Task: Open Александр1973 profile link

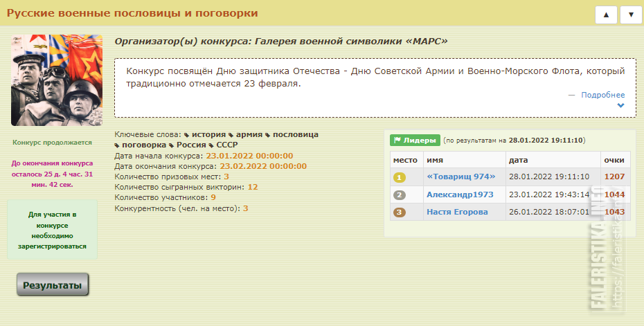Action: point(460,194)
